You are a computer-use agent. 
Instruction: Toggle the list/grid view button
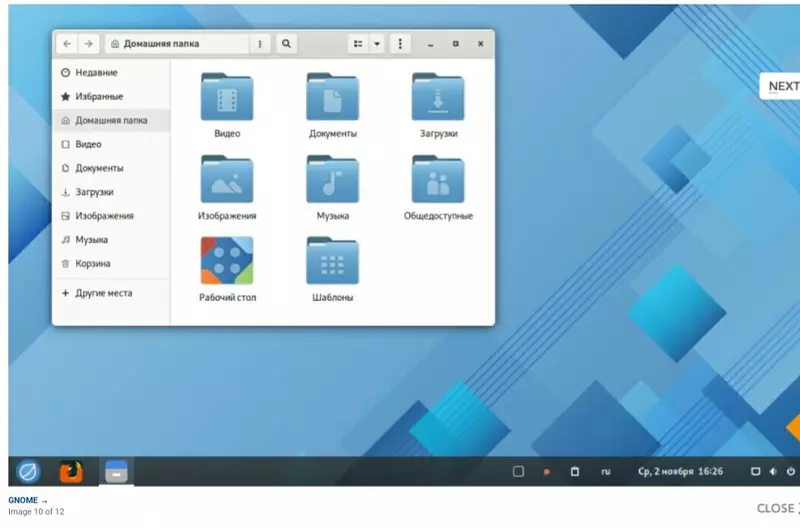358,44
